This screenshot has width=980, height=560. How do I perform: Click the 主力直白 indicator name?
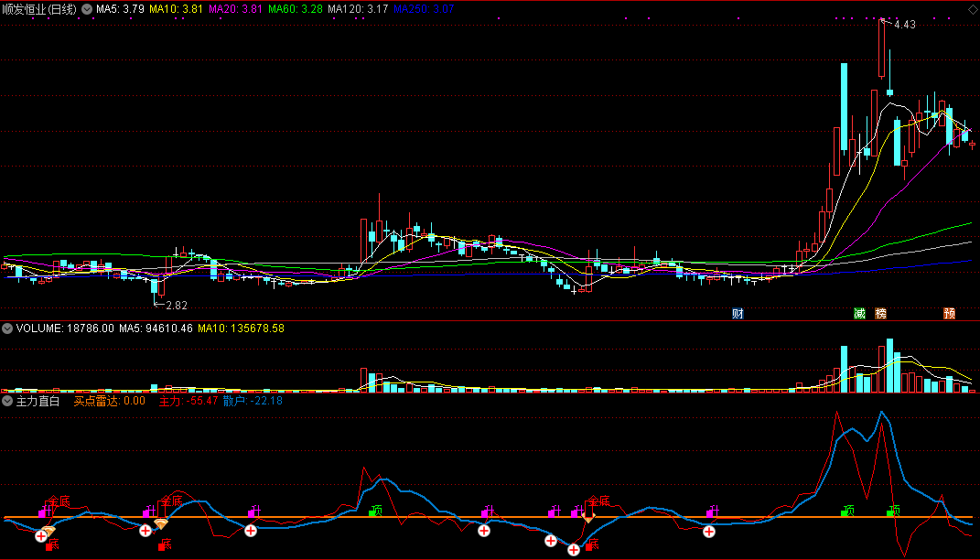click(38, 401)
